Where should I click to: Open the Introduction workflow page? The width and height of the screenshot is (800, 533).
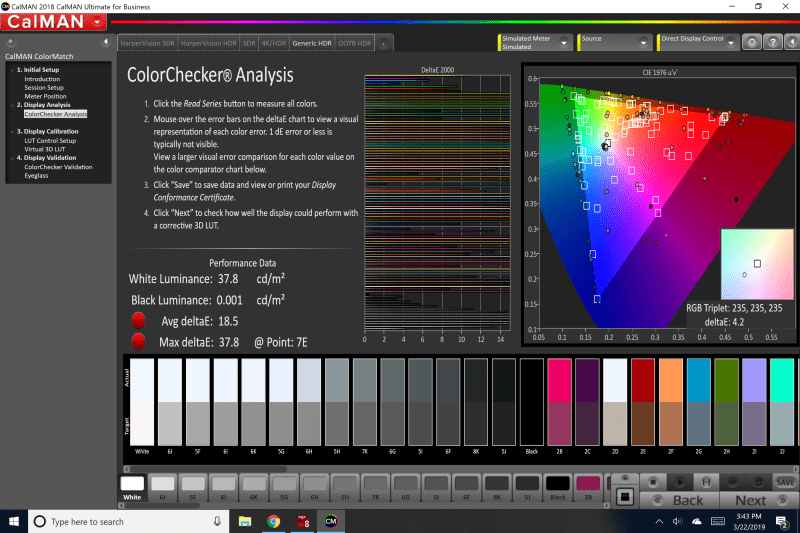[42, 79]
